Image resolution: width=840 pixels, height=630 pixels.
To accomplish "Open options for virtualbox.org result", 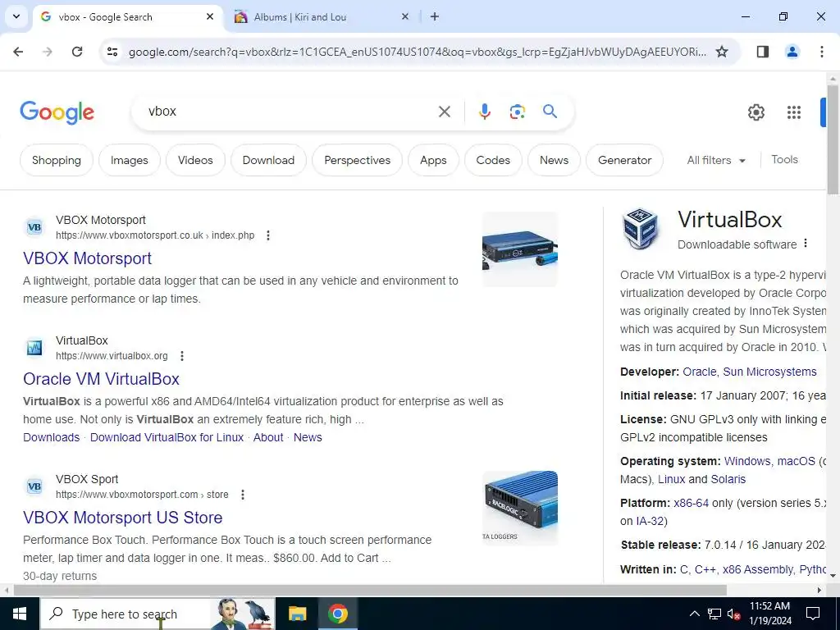I will tap(182, 356).
